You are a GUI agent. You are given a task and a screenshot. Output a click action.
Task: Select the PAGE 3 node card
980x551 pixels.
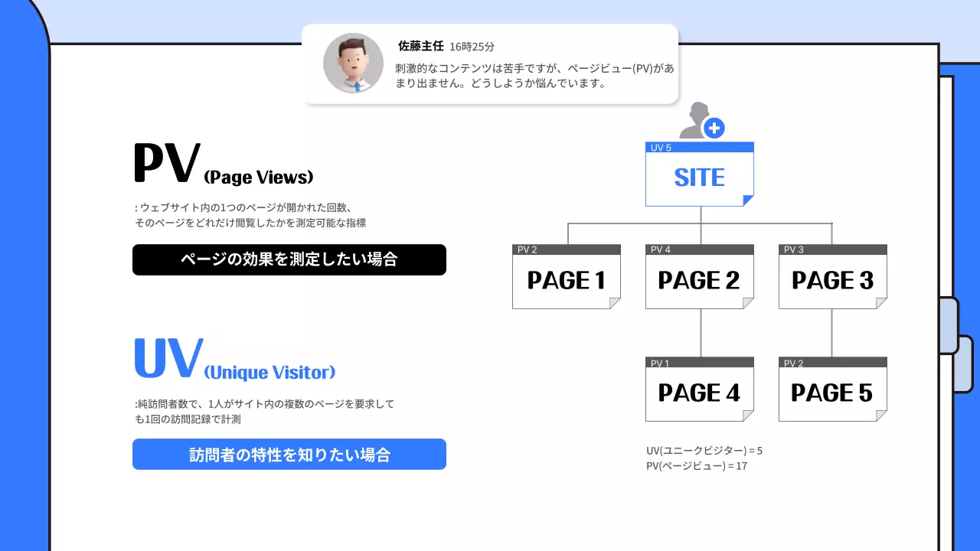pos(831,280)
